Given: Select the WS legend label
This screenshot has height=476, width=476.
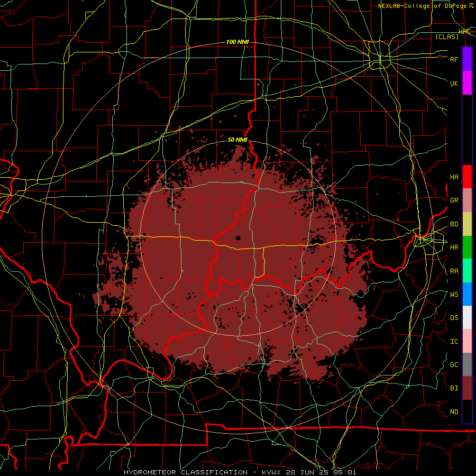Looking at the screenshot, I should pyautogui.click(x=454, y=294).
